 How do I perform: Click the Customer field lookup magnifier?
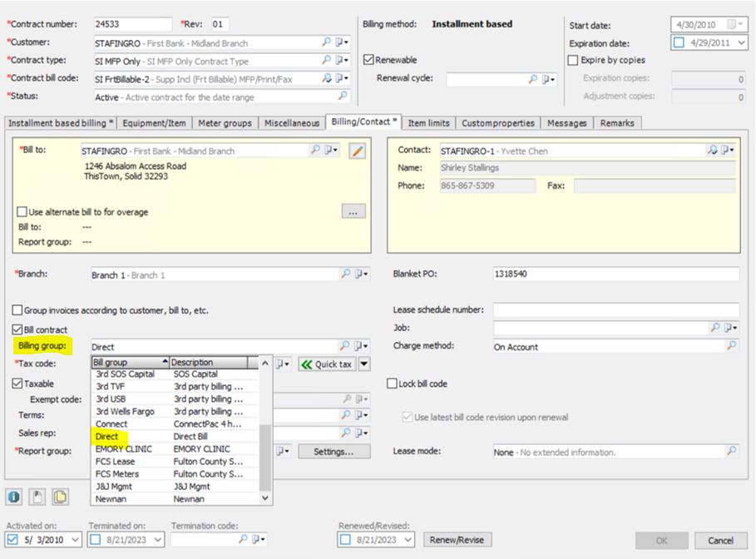point(326,42)
